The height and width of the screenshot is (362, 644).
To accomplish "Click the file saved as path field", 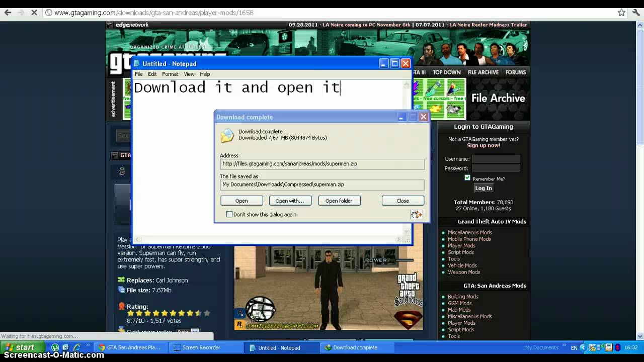I will point(323,185).
